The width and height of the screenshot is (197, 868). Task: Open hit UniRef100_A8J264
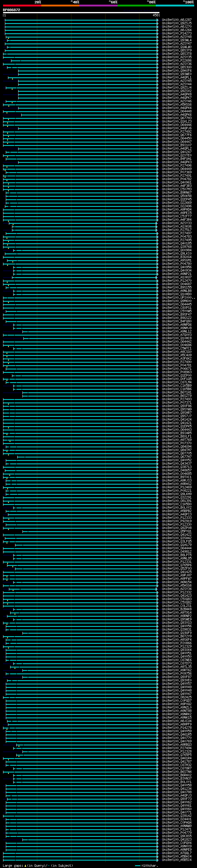[x=177, y=30]
